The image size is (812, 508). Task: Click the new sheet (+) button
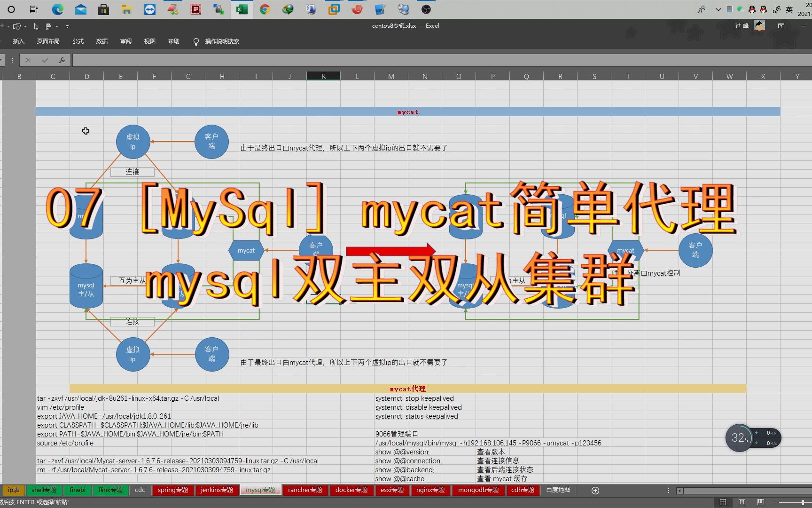pos(595,490)
